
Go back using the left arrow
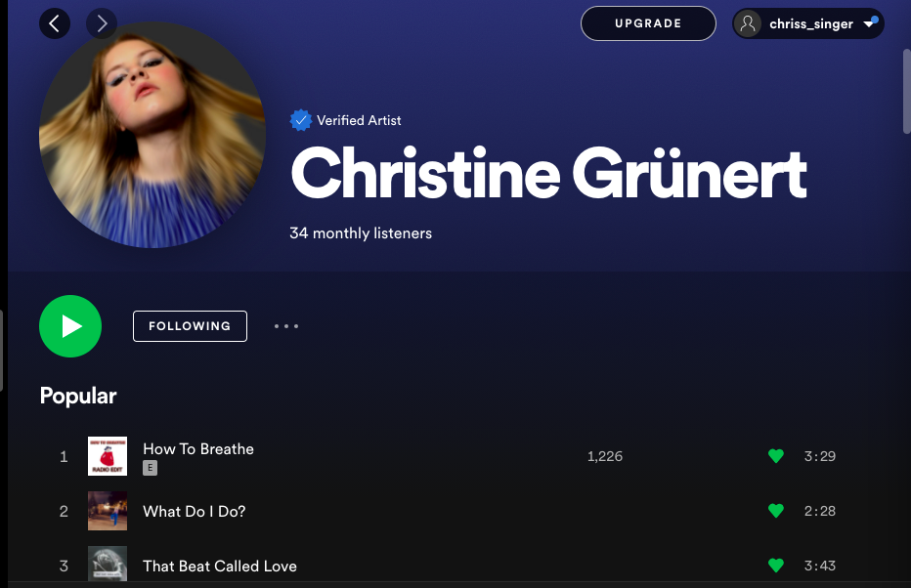click(x=55, y=23)
